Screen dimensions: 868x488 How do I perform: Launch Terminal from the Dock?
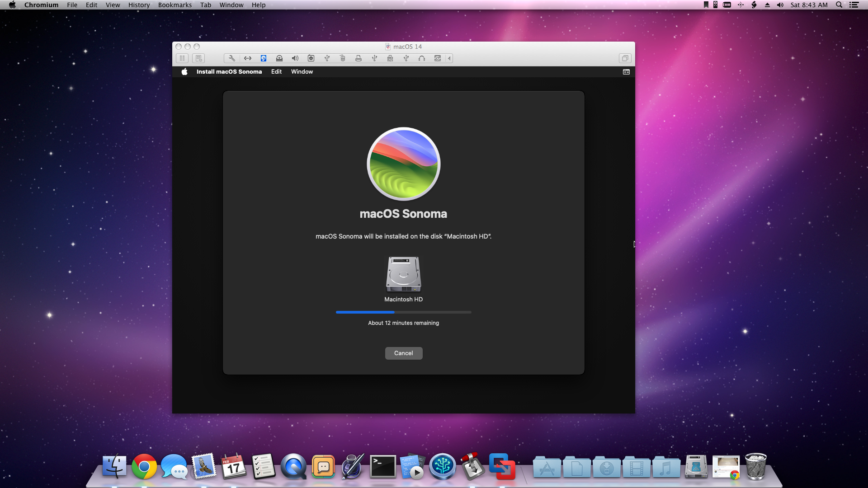382,466
